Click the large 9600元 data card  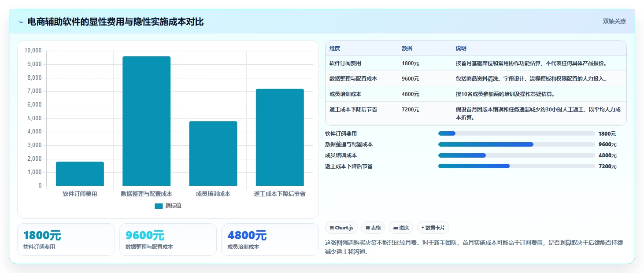tap(168, 240)
